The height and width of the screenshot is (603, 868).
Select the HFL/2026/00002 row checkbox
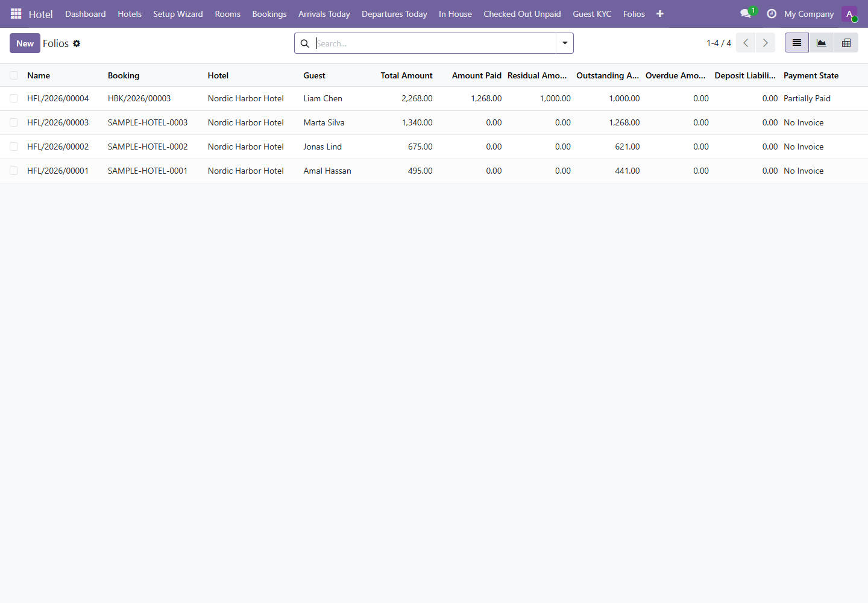click(x=14, y=147)
